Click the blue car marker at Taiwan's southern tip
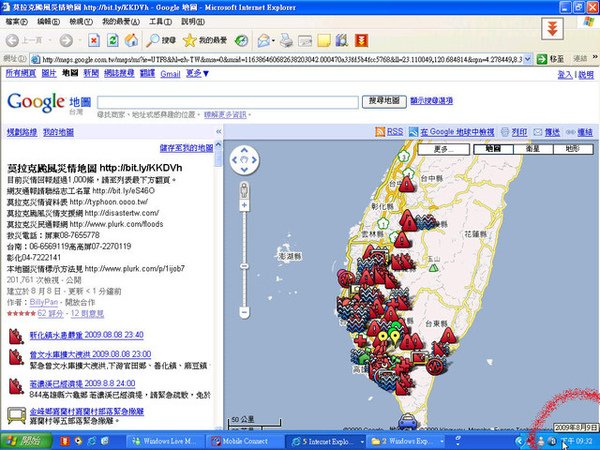 (x=406, y=422)
